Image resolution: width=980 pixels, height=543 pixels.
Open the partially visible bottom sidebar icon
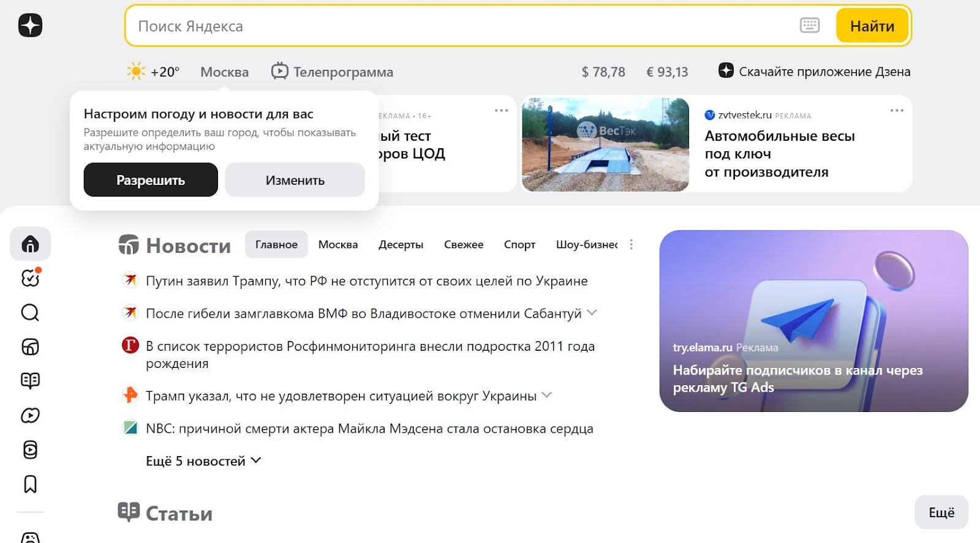[30, 537]
